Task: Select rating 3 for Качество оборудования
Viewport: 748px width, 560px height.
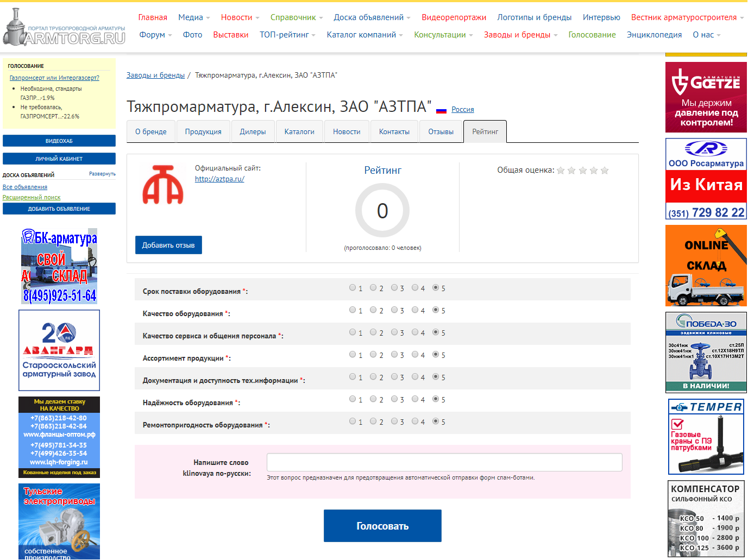Action: click(x=394, y=310)
